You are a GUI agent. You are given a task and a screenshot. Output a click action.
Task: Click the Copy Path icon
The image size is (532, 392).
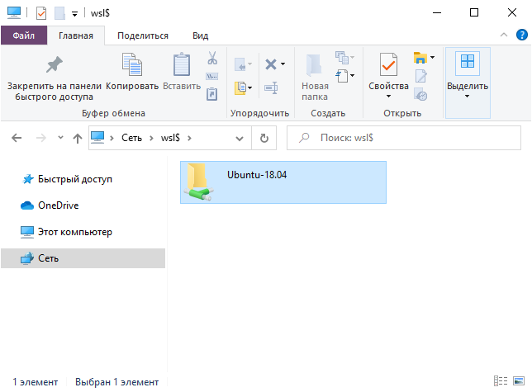212,76
